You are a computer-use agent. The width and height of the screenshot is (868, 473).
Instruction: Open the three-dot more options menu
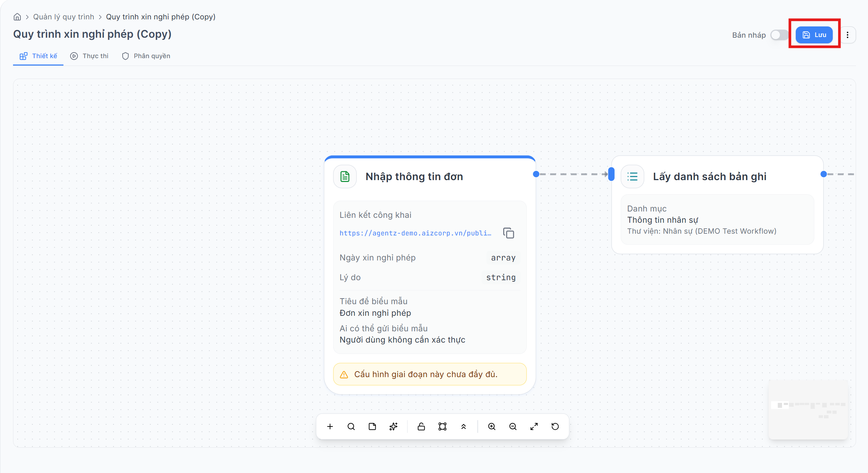[x=848, y=35]
